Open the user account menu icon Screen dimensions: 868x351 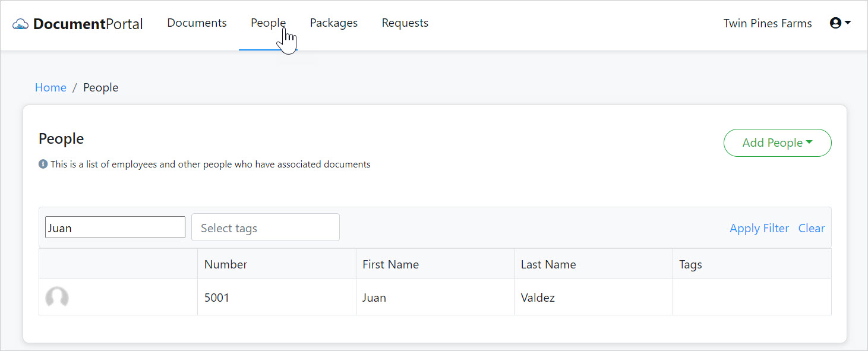pos(839,23)
